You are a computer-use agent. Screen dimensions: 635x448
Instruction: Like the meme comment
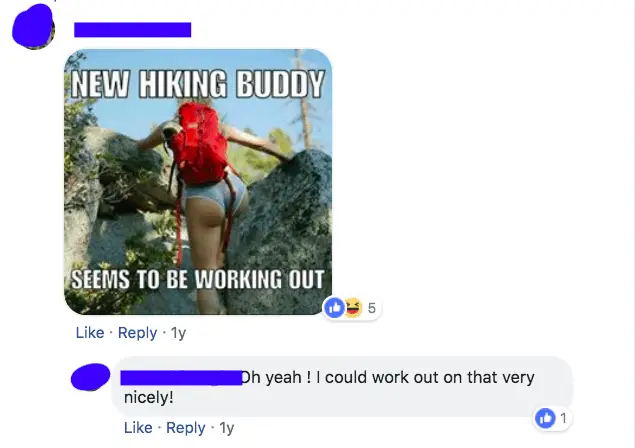pos(90,333)
